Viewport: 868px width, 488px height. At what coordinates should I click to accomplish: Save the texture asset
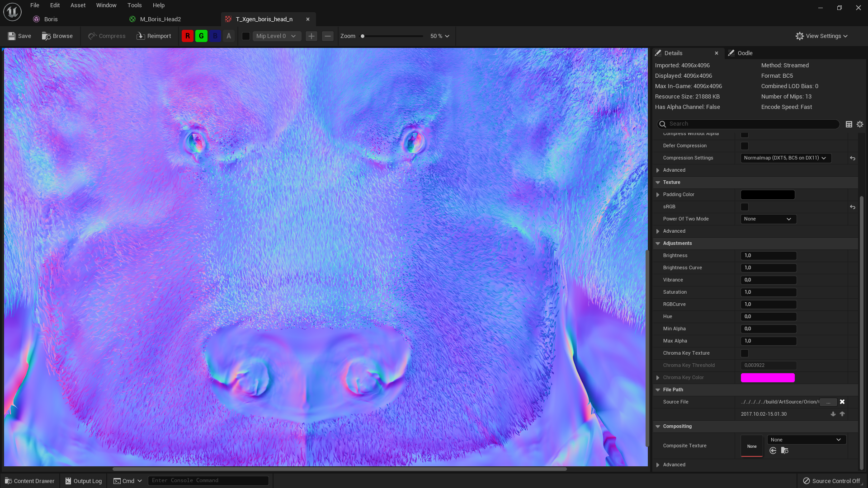click(19, 36)
